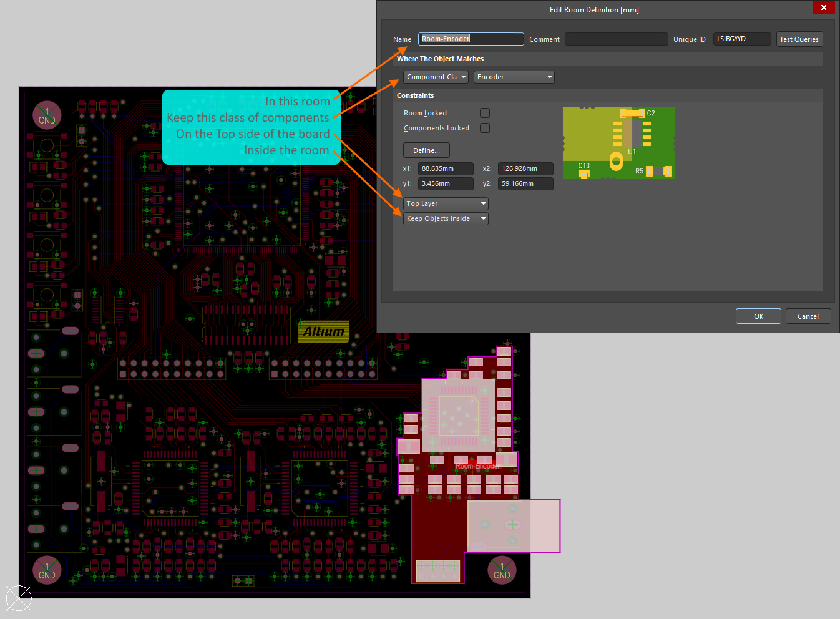The width and height of the screenshot is (840, 619).
Task: Open the Encoder class dropdown
Action: point(514,77)
